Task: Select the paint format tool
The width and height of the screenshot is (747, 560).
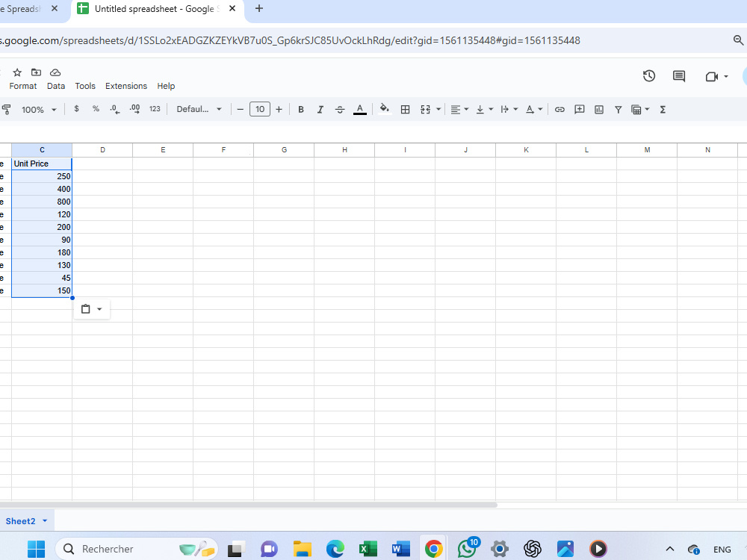Action: pyautogui.click(x=6, y=110)
